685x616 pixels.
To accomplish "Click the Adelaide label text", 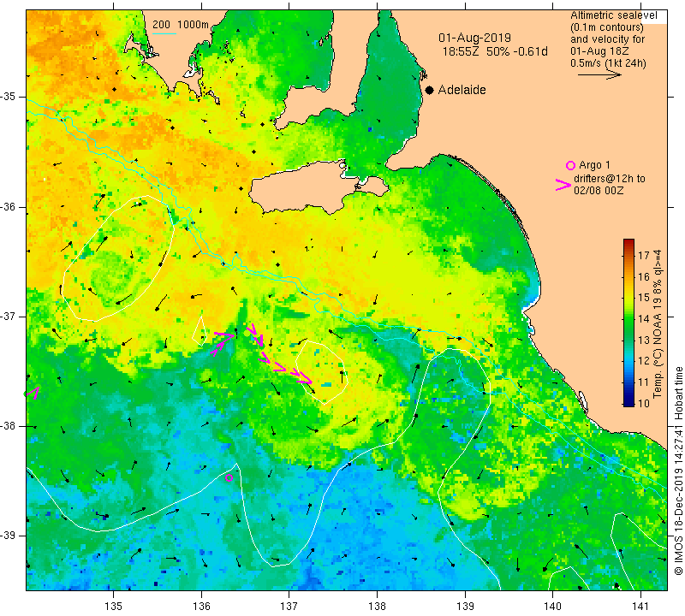I will 462,90.
